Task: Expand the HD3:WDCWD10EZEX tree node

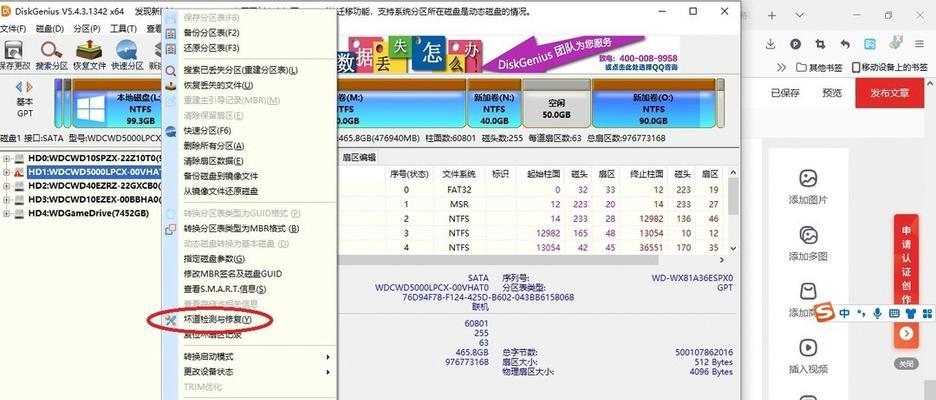Action: (x=7, y=199)
